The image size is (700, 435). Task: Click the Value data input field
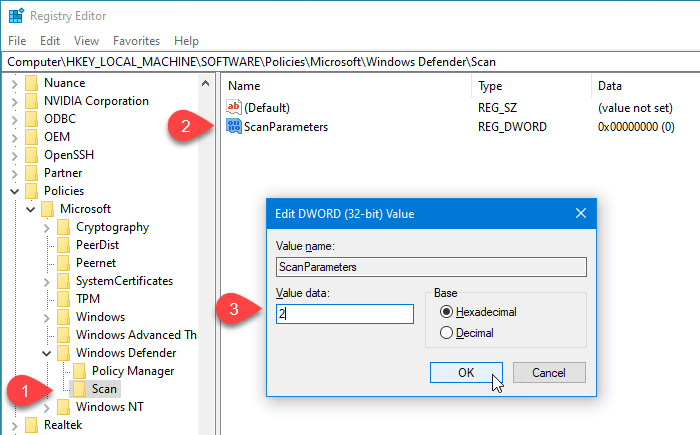[345, 314]
